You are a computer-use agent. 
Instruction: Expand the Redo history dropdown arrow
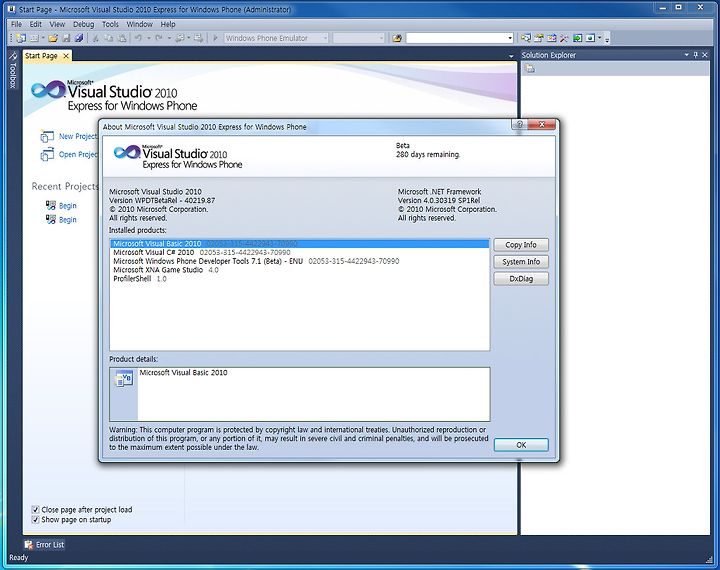tap(169, 38)
